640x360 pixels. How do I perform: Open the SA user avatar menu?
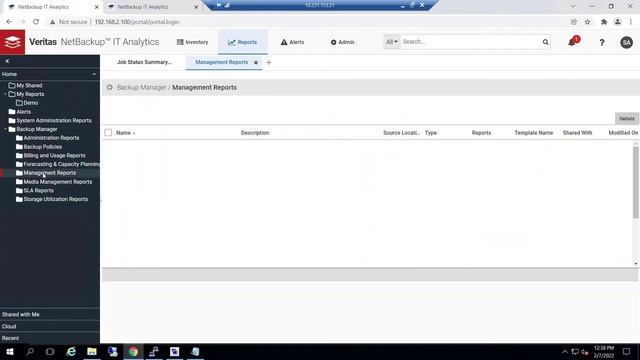point(627,42)
